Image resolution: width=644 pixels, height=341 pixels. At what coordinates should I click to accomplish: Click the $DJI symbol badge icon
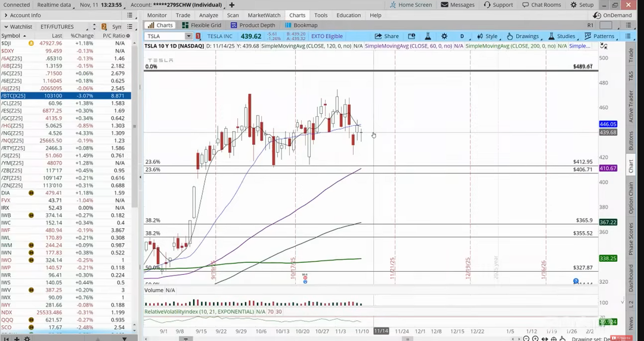click(x=31, y=43)
